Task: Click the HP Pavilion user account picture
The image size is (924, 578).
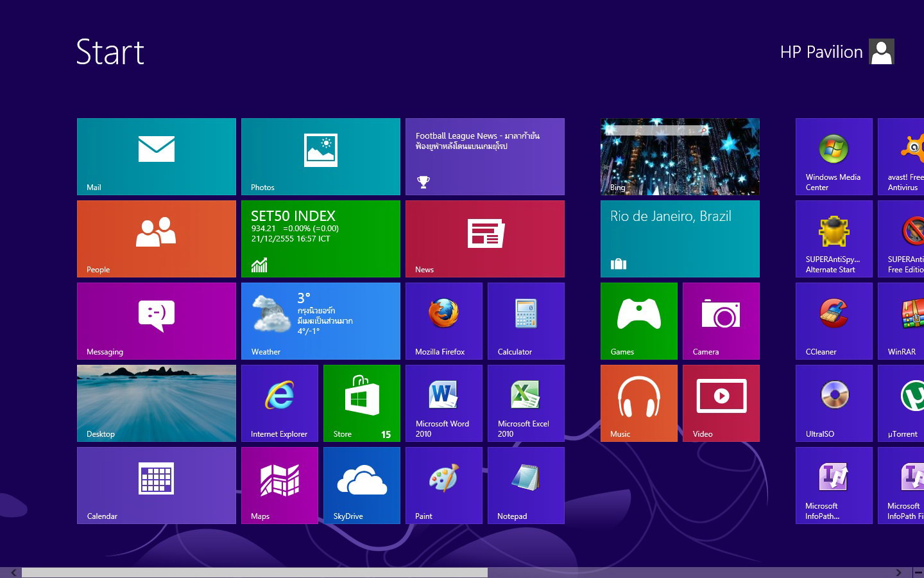Action: [882, 51]
